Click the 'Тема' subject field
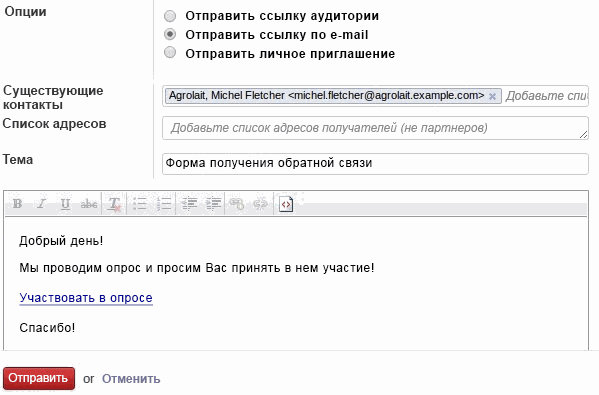 375,164
